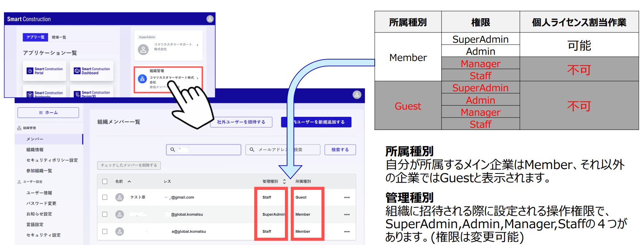The width and height of the screenshot is (644, 245).
Task: Launch the Smart Construction Design3D app
Action: tap(92, 92)
